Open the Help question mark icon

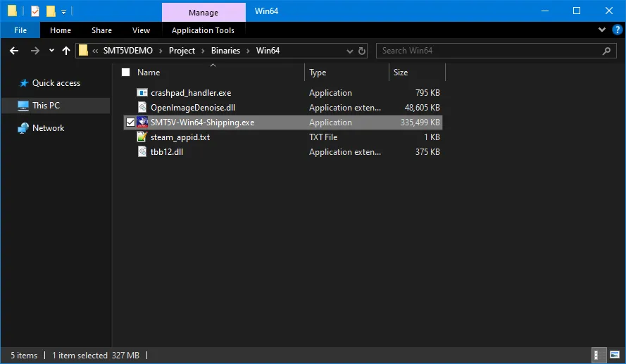pos(618,30)
